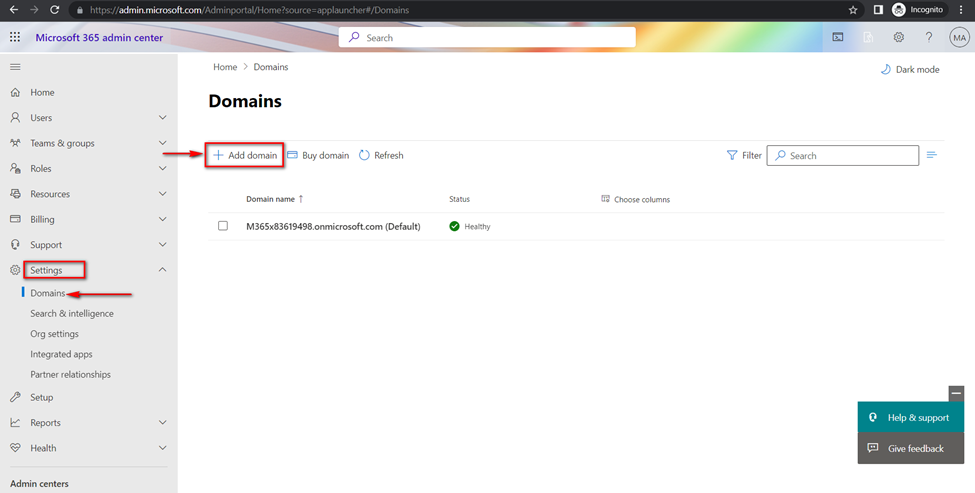The width and height of the screenshot is (975, 493).
Task: Click the domains Search field
Action: [843, 155]
